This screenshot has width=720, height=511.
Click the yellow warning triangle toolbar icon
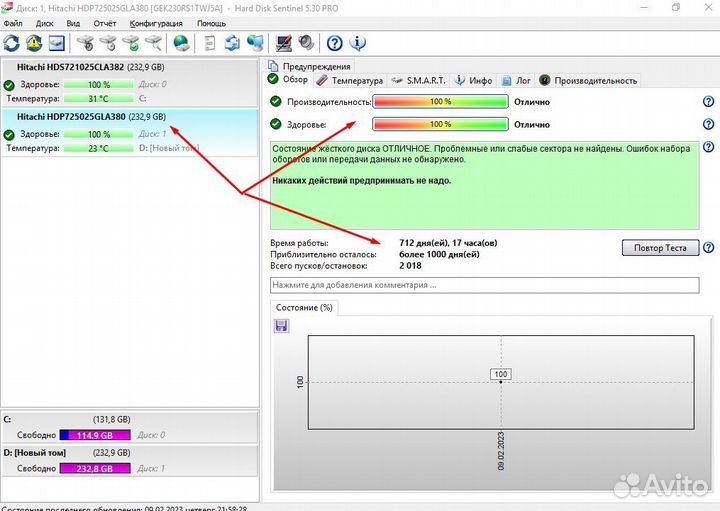tap(34, 43)
